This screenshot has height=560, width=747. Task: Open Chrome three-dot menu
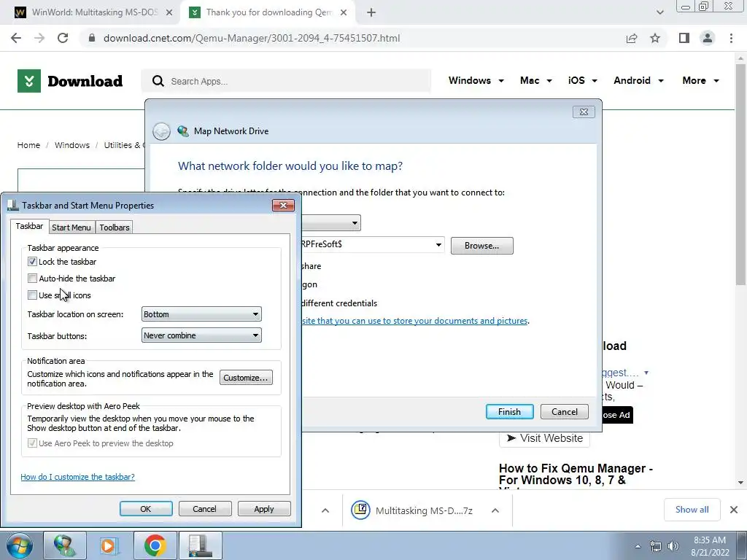tap(731, 38)
